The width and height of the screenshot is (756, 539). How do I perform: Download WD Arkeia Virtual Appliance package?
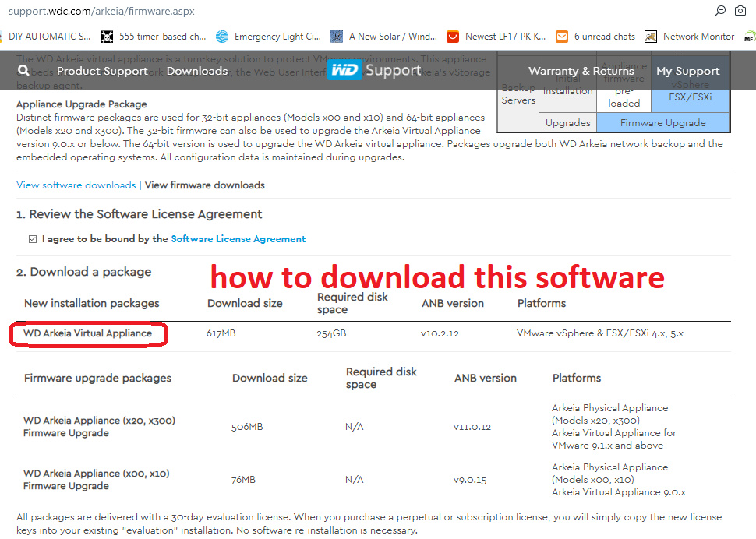coord(88,333)
